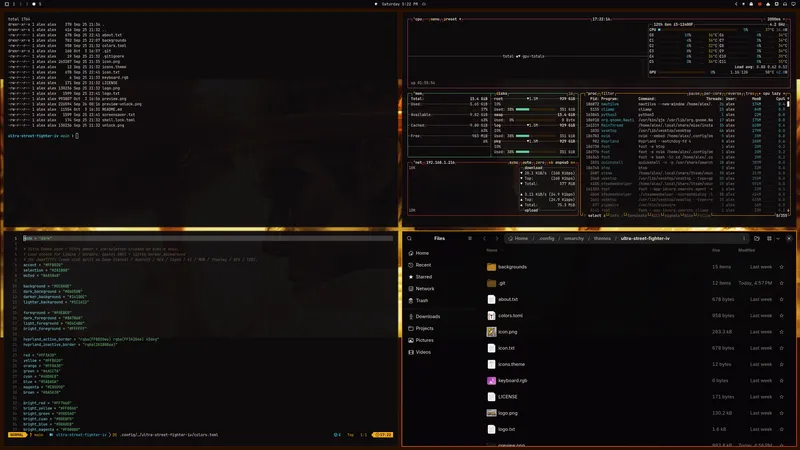Star the about.txt file
Screen dimensions: 800x450
[781, 299]
